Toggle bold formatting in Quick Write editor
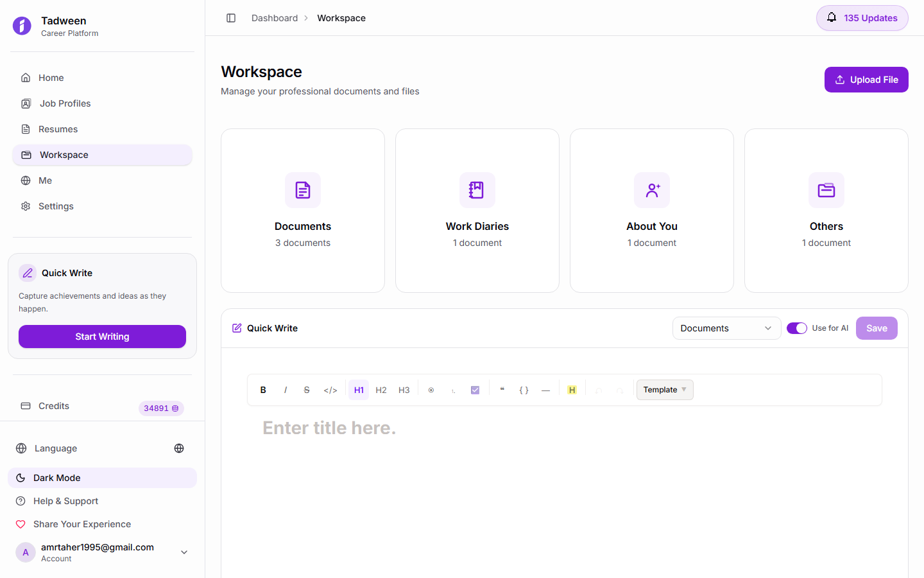The image size is (924, 578). (x=263, y=390)
